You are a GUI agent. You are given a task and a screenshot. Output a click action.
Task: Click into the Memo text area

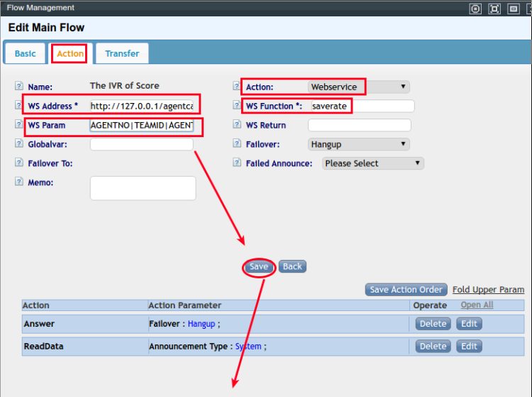(143, 188)
